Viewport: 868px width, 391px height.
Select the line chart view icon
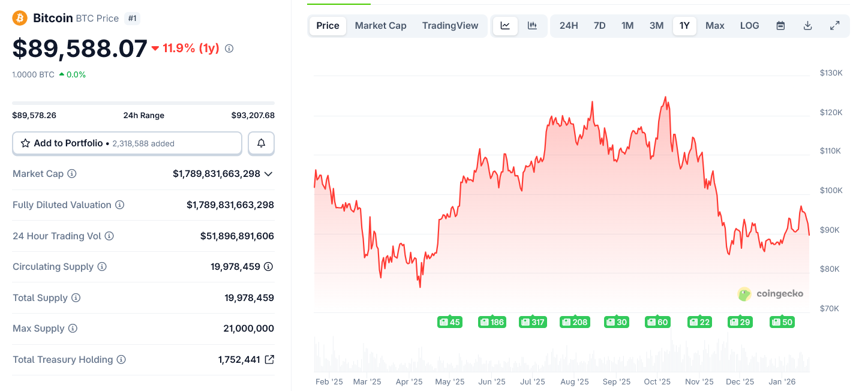click(x=505, y=26)
